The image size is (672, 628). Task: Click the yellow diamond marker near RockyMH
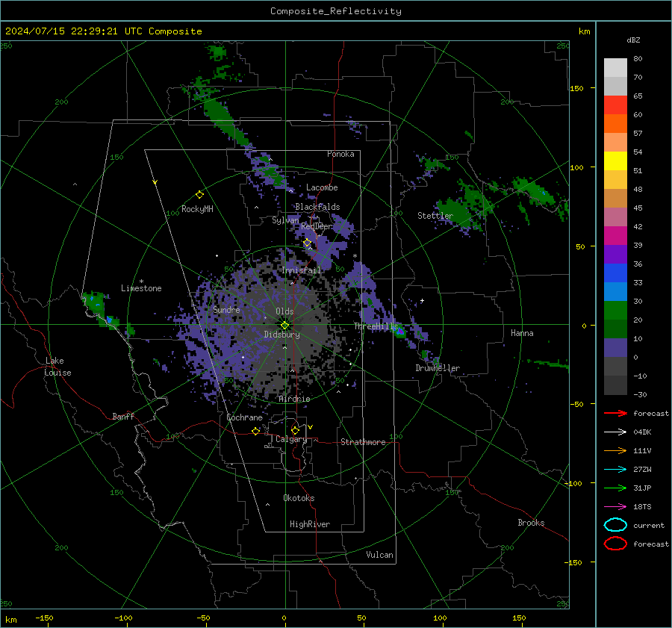point(199,195)
